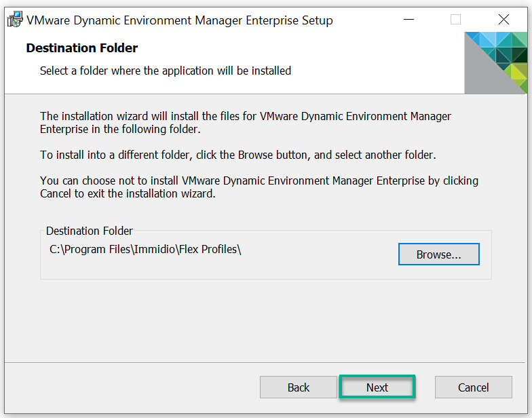This screenshot has height=418, width=532.
Task: Click the 'installation wizard will install' paragraph
Action: [x=245, y=122]
